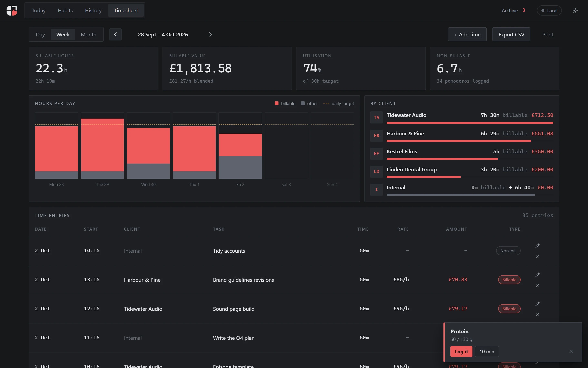Screen dimensions: 588x368
Task: Select the Week view
Action: [x=63, y=35]
